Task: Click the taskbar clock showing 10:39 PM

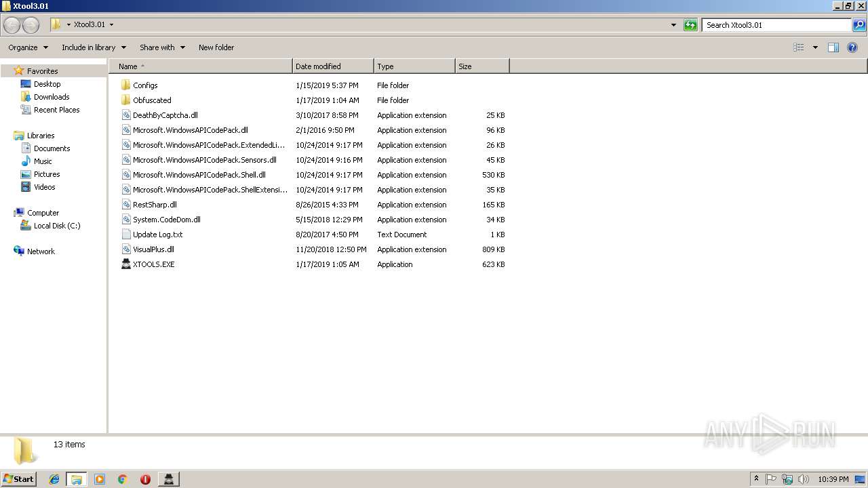Action: (x=833, y=479)
